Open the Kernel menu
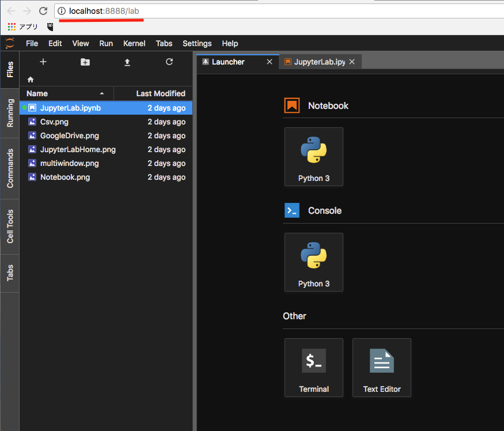Screen dimensions: 504x431 click(134, 43)
